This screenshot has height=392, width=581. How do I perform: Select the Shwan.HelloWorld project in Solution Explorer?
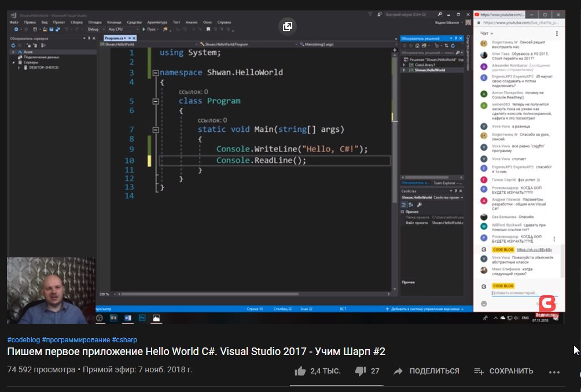430,71
